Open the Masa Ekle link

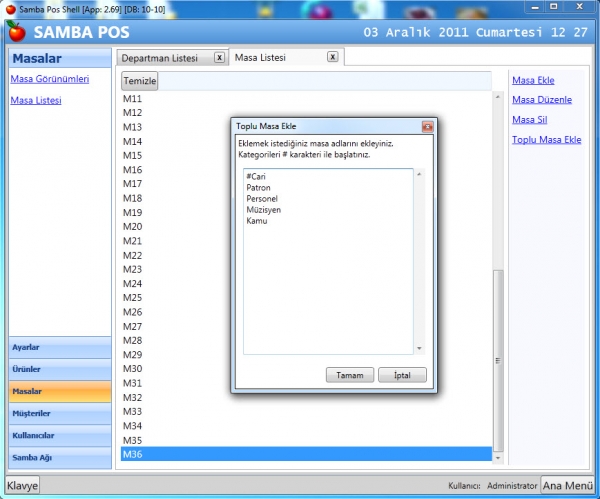[533, 80]
